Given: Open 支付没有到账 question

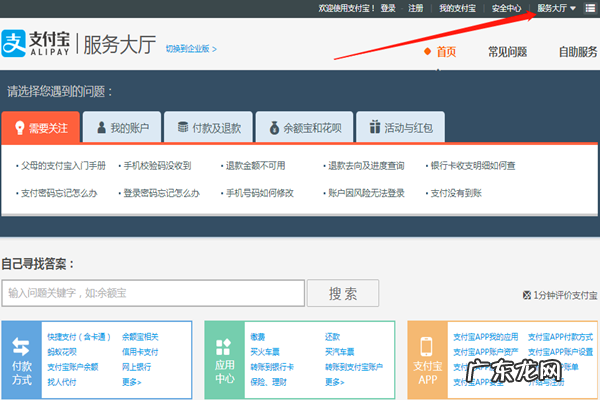Looking at the screenshot, I should [x=456, y=193].
